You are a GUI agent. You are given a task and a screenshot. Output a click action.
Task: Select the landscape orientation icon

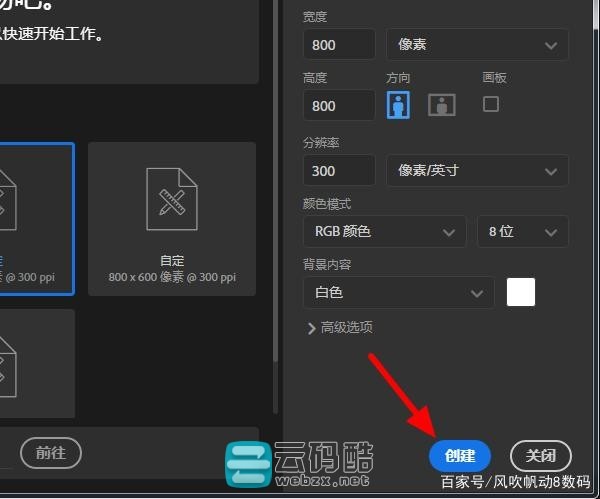pyautogui.click(x=442, y=104)
